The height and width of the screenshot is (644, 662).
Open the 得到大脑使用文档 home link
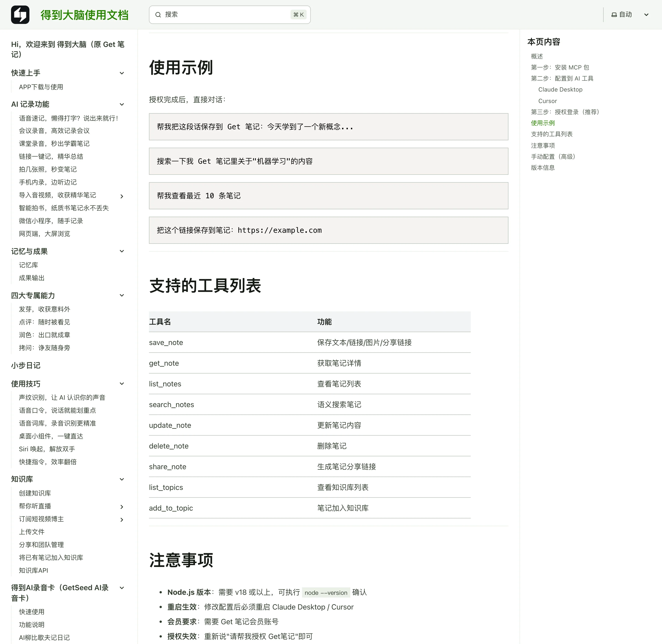[85, 15]
